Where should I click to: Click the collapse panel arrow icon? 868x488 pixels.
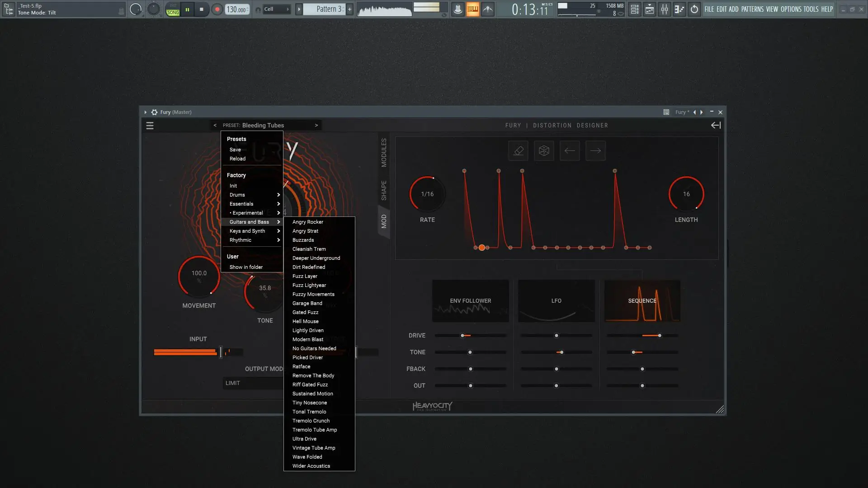coord(716,125)
